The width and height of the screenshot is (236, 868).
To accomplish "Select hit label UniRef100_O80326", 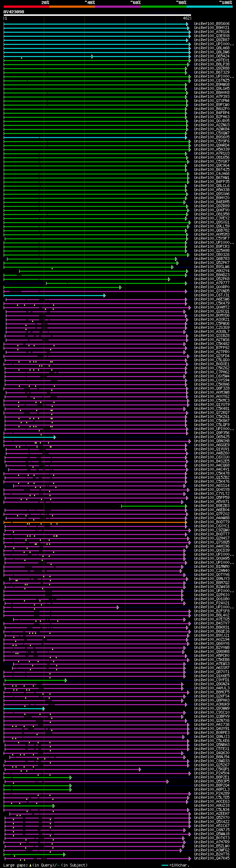I will tap(212, 255).
